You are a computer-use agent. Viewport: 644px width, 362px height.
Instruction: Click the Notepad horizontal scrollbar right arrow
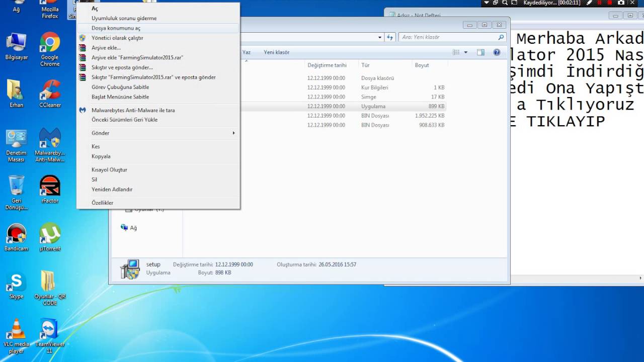click(640, 279)
